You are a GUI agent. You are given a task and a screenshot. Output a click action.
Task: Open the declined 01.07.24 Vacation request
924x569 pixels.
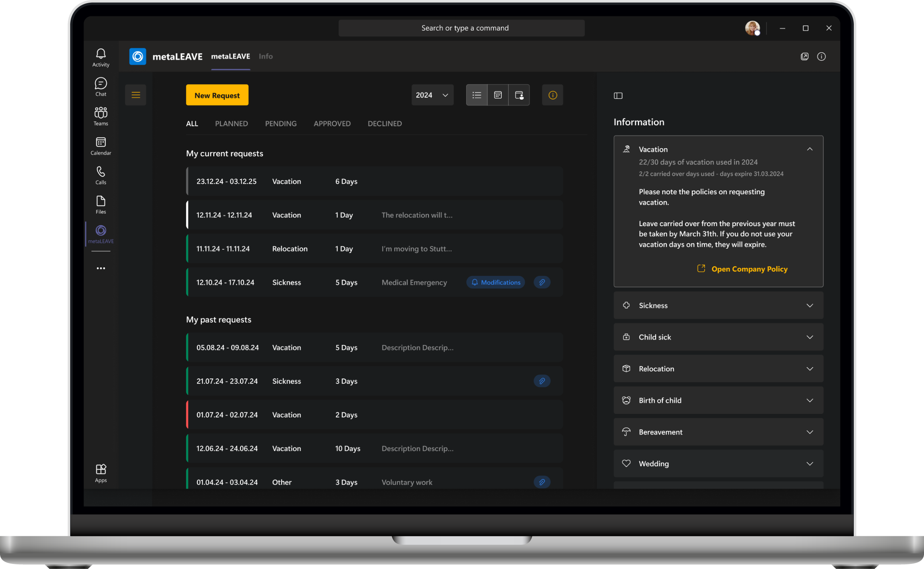click(x=374, y=415)
